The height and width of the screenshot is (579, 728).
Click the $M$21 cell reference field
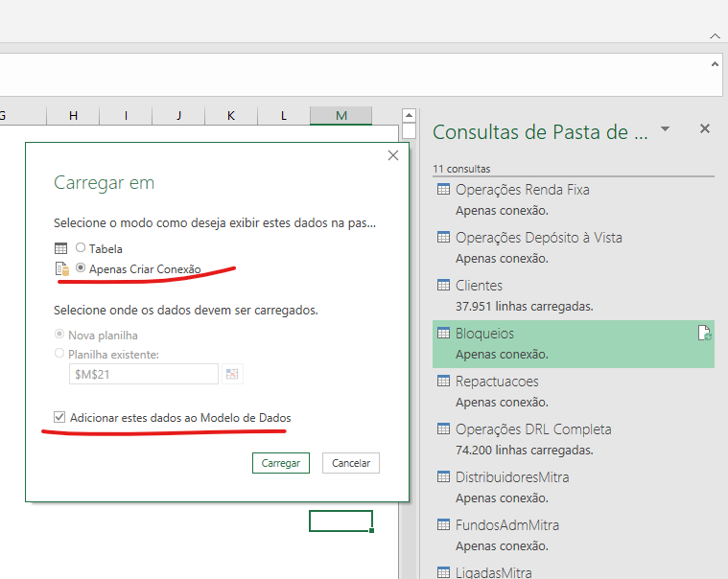coord(144,374)
